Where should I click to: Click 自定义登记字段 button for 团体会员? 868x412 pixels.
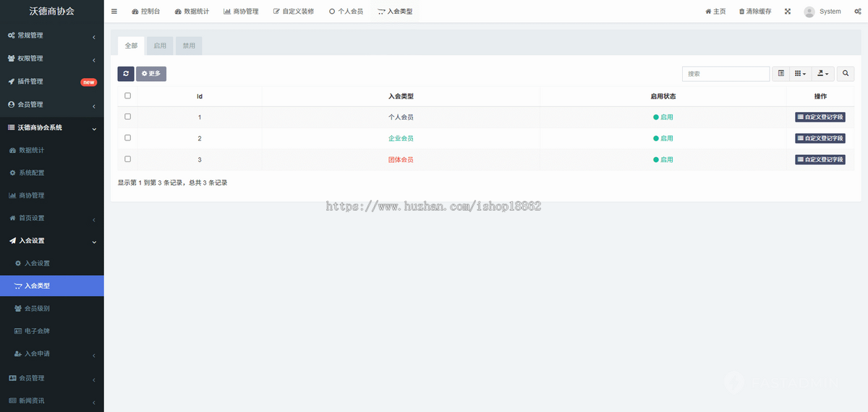(x=820, y=159)
